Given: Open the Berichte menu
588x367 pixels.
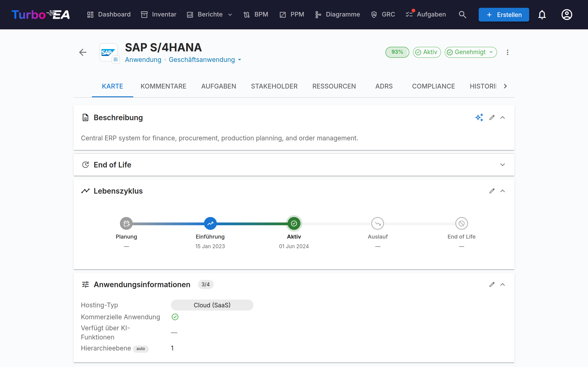Looking at the screenshot, I should [210, 14].
